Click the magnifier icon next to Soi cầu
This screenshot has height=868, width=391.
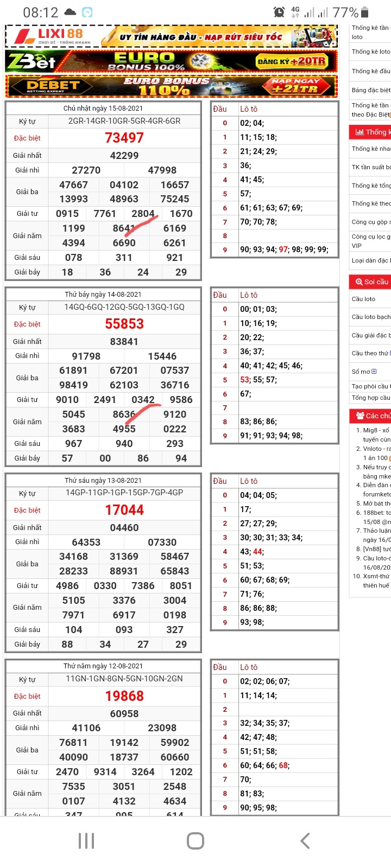(x=359, y=282)
